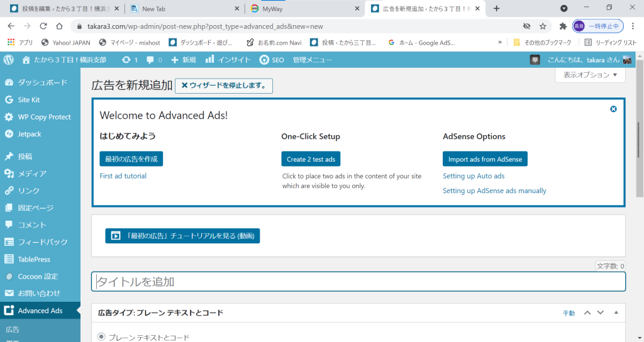
Task: Click the updates icon in admin bar
Action: tap(130, 60)
